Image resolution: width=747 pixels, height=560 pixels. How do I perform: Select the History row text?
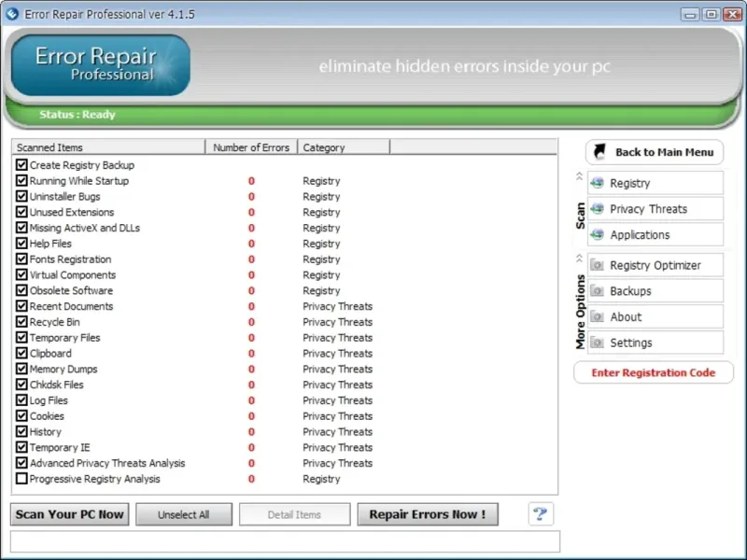tap(45, 432)
